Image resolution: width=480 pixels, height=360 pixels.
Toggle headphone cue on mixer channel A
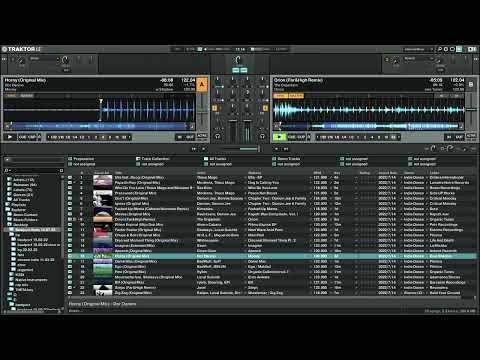coord(217,136)
